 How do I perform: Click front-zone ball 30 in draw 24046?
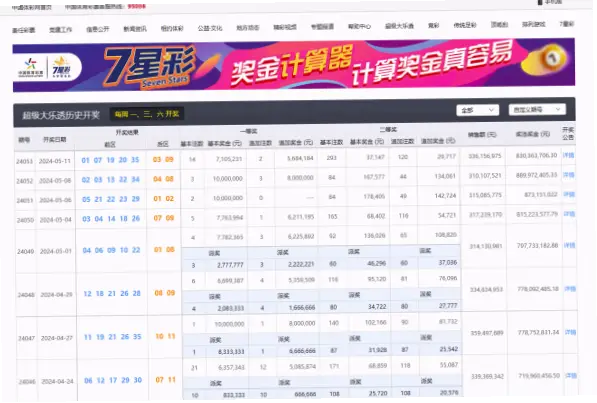click(x=138, y=380)
